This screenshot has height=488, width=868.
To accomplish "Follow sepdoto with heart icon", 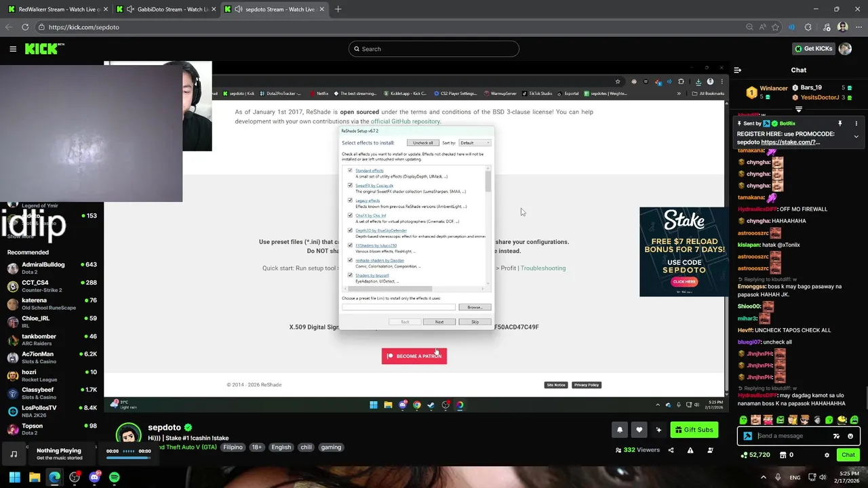I will (639, 430).
